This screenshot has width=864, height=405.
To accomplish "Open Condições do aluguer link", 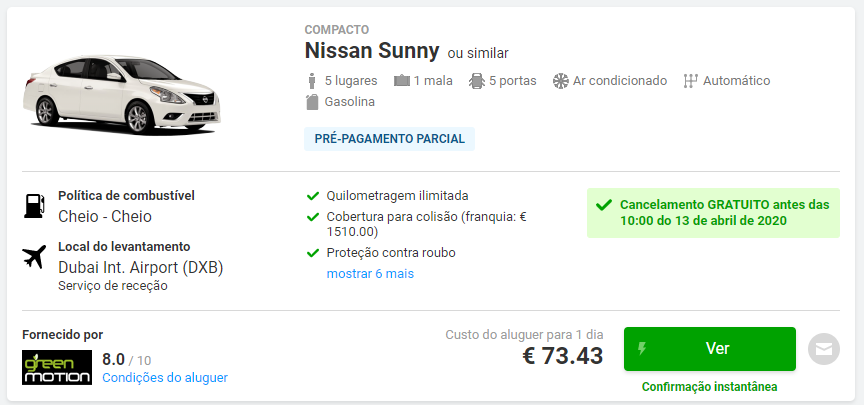I will (x=165, y=378).
